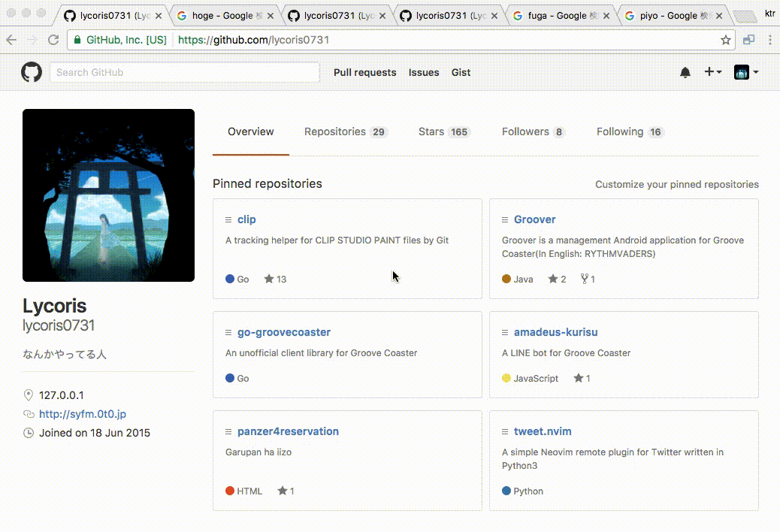The height and width of the screenshot is (532, 780).
Task: Click the lycoris0731 username text
Action: coord(59,325)
